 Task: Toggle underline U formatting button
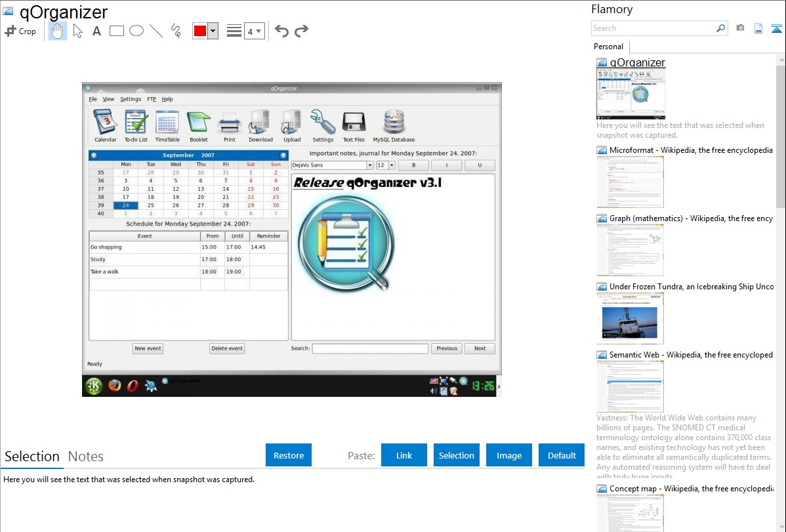click(480, 165)
